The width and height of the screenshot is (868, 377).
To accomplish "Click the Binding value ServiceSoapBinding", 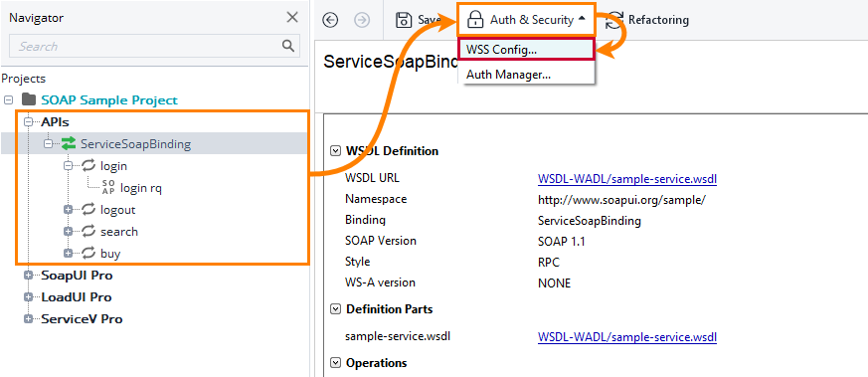I will [590, 221].
